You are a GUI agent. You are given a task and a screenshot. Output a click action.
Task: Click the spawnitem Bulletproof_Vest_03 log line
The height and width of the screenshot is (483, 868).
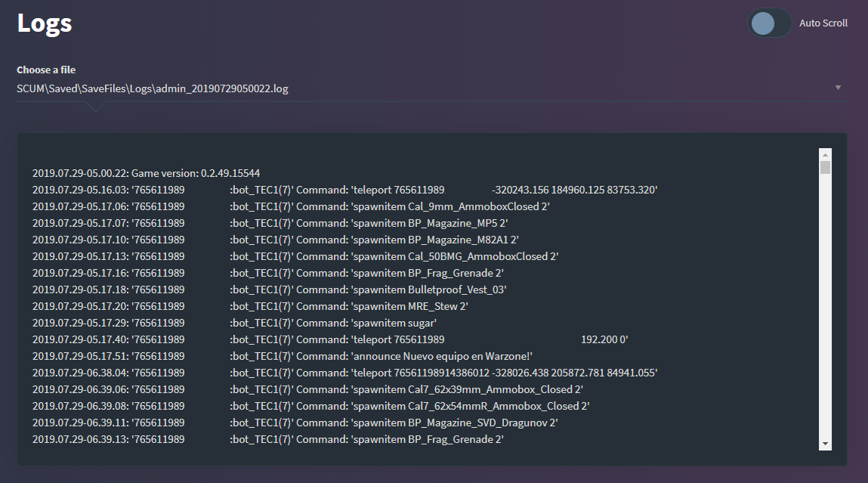click(428, 289)
